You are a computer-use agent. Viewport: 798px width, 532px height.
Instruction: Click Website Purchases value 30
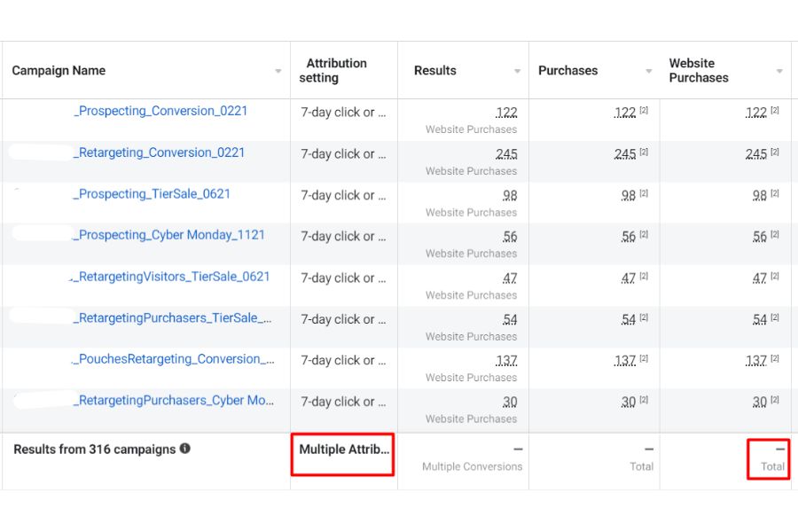coord(759,402)
